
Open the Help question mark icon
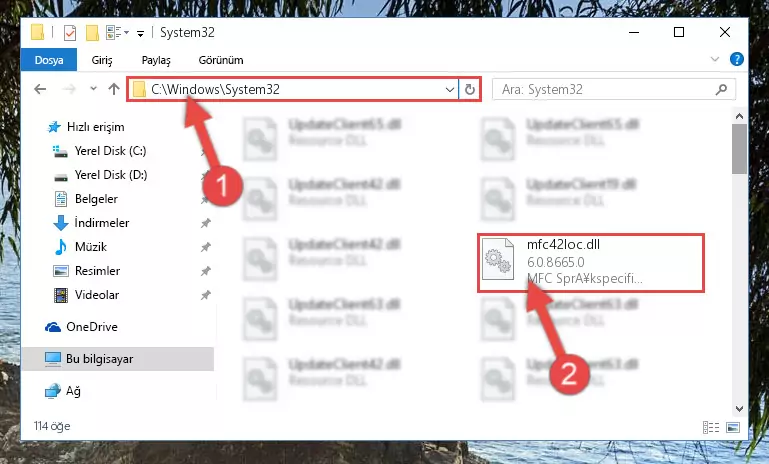pyautogui.click(x=736, y=59)
